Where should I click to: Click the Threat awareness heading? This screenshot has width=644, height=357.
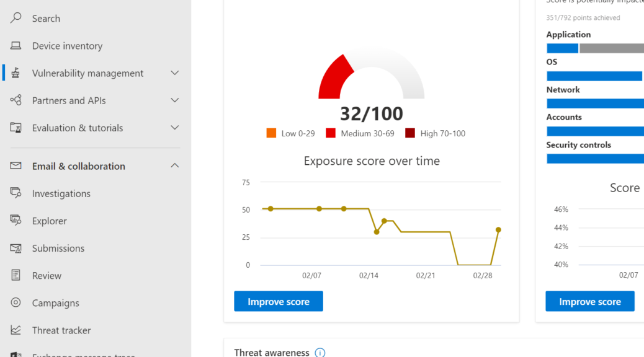(x=272, y=353)
